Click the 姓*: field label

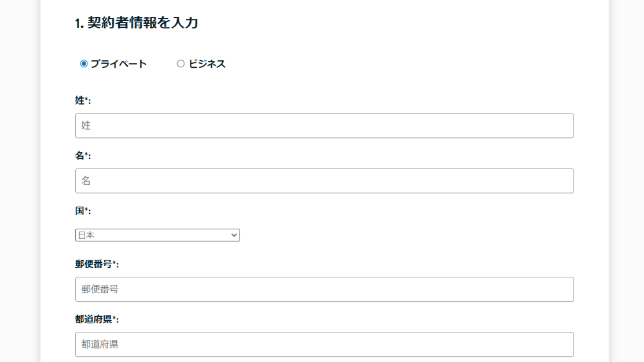pyautogui.click(x=83, y=100)
